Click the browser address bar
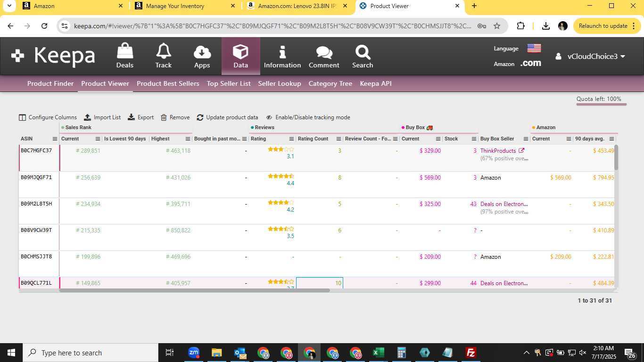The width and height of the screenshot is (644, 362). coord(272,26)
